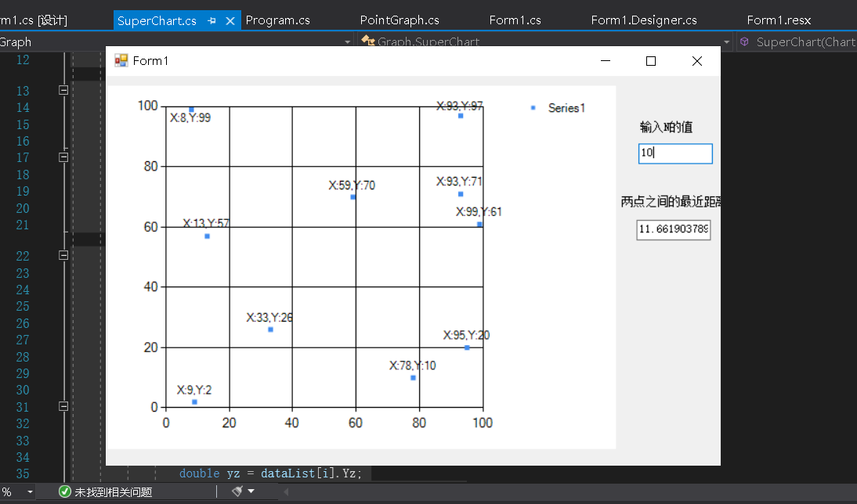Click the green code analysis checkmark icon

[65, 491]
